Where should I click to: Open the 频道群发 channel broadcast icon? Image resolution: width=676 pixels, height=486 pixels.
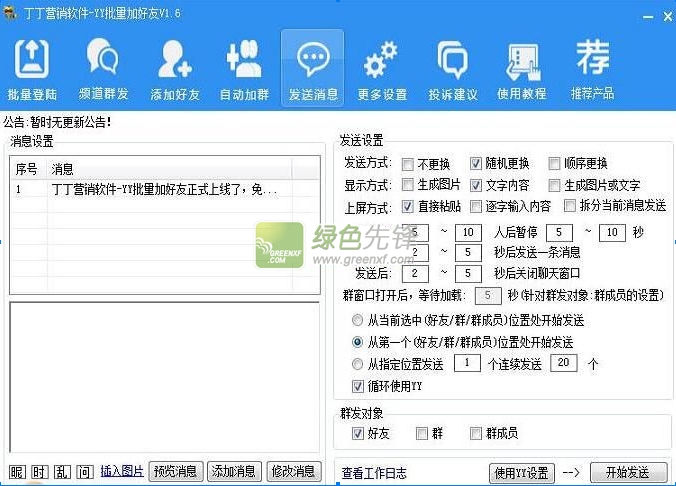(x=103, y=69)
